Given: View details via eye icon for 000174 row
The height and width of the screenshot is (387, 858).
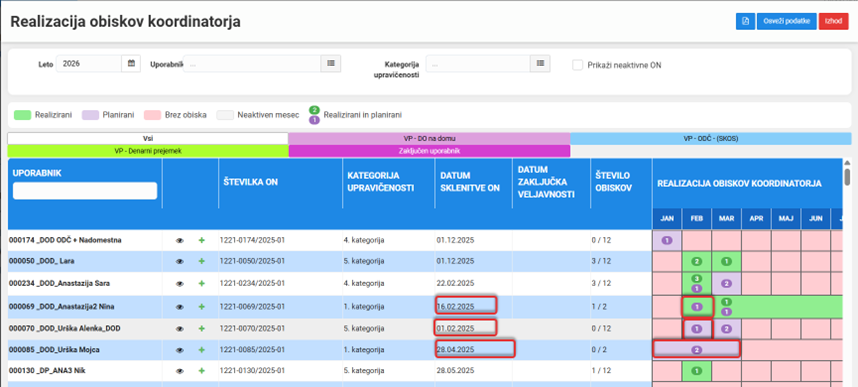Looking at the screenshot, I should coord(179,240).
